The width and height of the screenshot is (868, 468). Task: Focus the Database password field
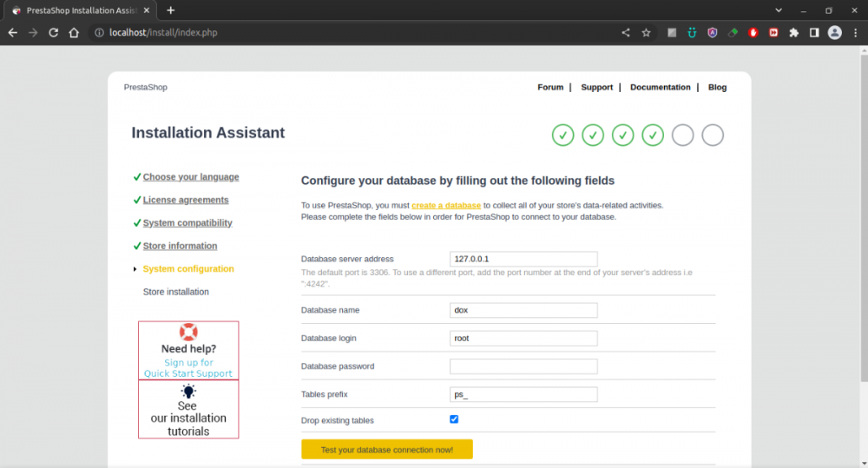tap(523, 366)
